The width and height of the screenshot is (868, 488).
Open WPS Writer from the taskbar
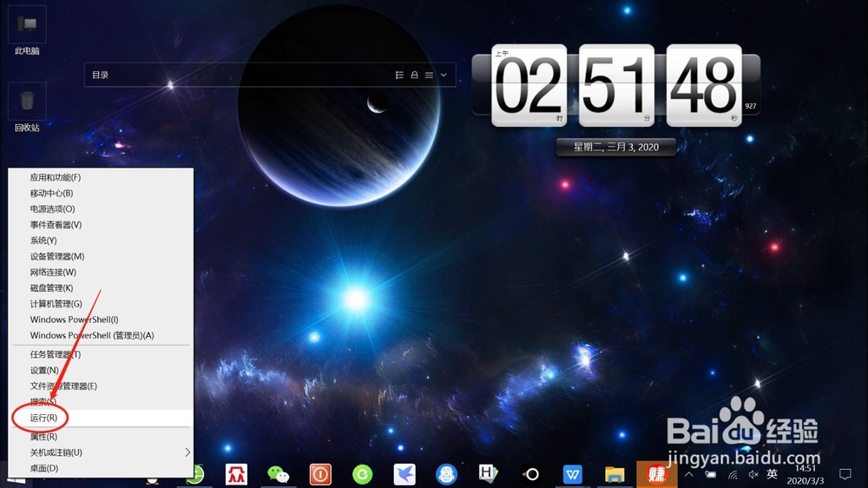click(572, 474)
